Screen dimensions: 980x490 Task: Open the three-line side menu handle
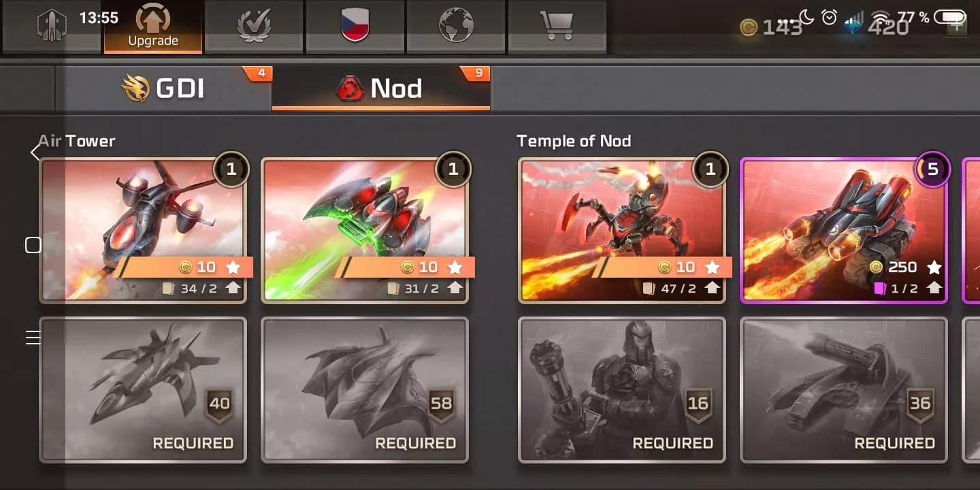pyautogui.click(x=33, y=338)
